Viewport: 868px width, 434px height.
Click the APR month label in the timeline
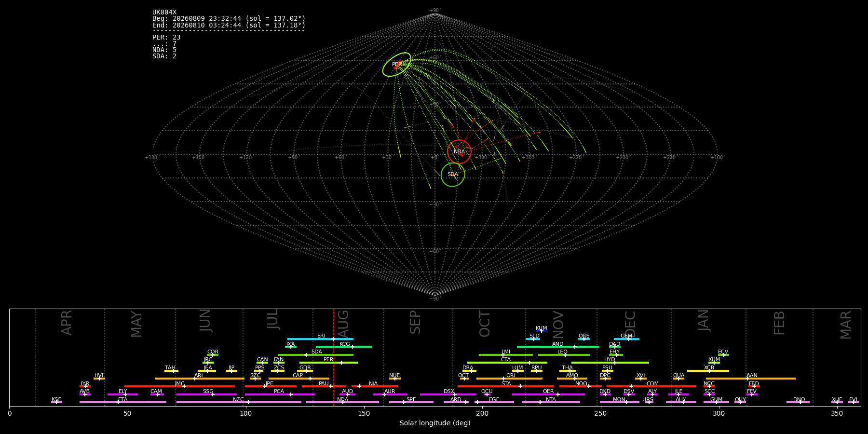(x=67, y=323)
